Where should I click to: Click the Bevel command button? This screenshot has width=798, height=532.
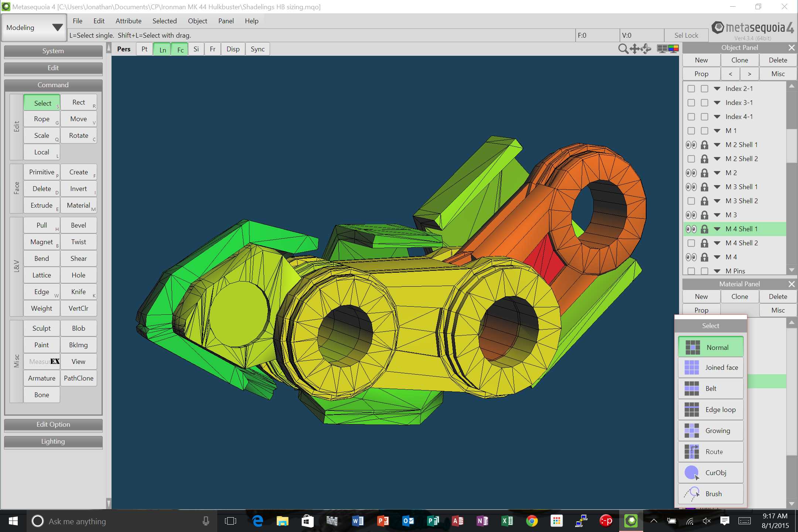pos(79,225)
